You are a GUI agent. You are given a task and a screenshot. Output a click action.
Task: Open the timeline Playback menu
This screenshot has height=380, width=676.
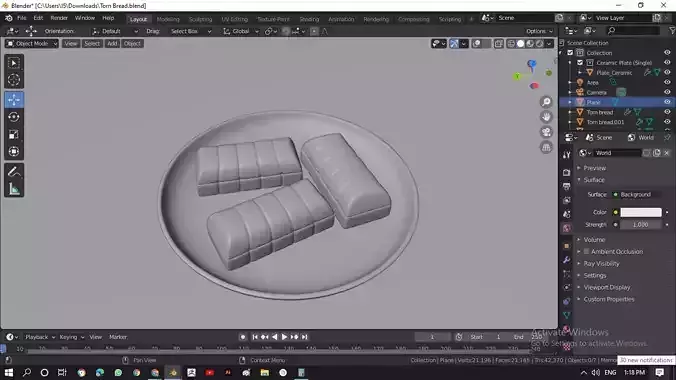point(40,337)
